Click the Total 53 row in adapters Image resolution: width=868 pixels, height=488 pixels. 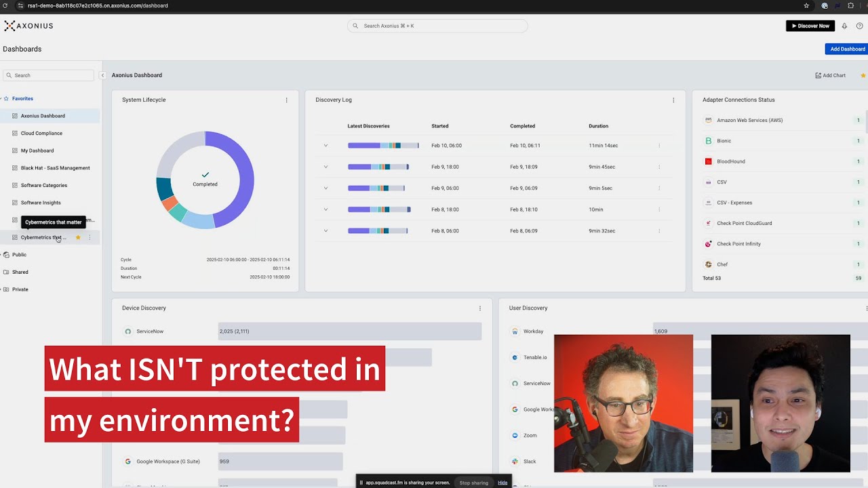click(782, 278)
